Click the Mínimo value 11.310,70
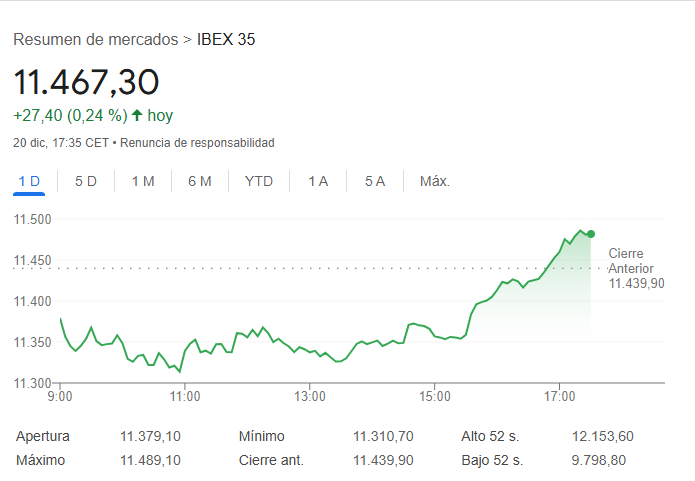 click(383, 437)
